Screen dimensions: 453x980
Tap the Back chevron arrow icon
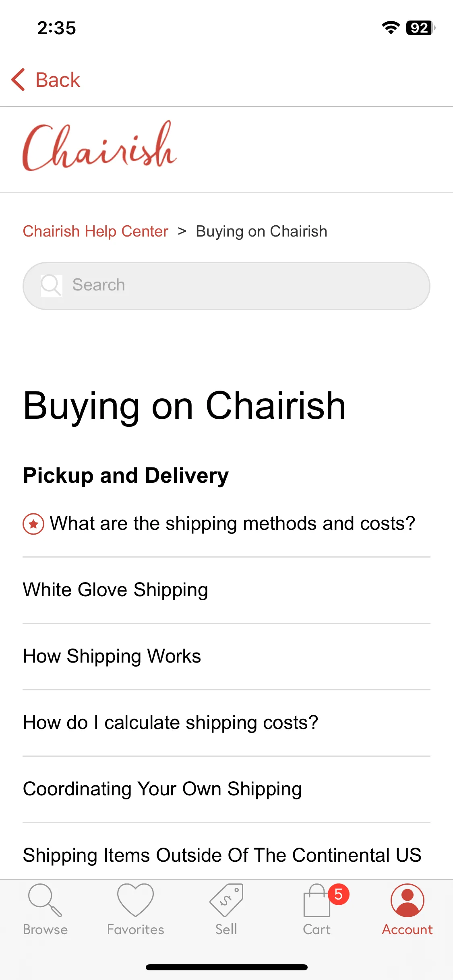click(x=18, y=80)
